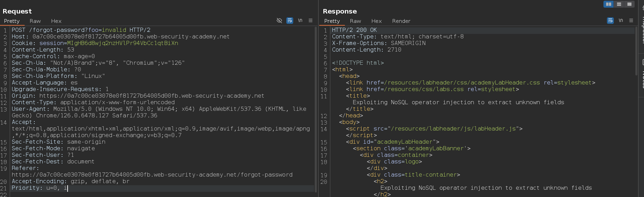Click the Referer URL line
Image resolution: width=644 pixels, height=197 pixels.
coord(152,175)
